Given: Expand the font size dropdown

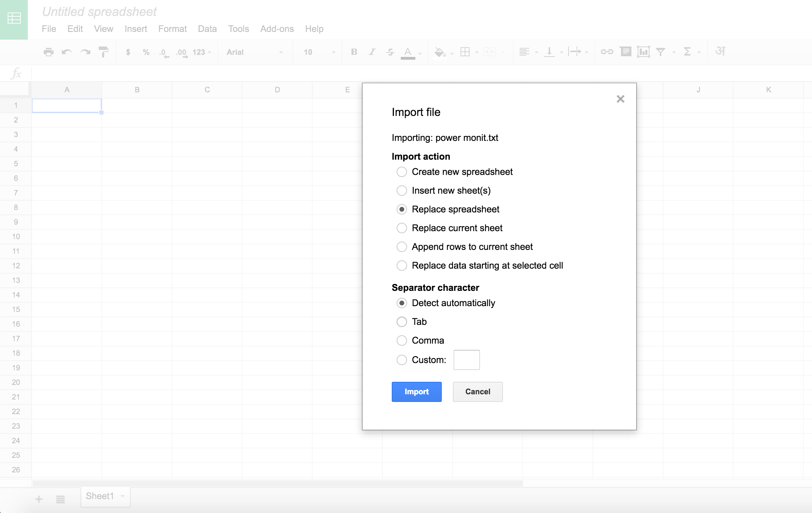Looking at the screenshot, I should click(x=333, y=52).
